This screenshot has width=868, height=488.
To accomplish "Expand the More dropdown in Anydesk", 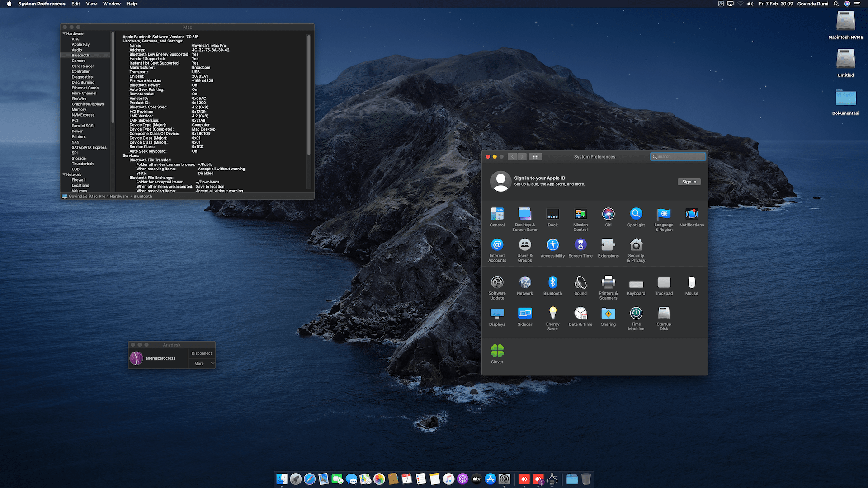I will [202, 363].
